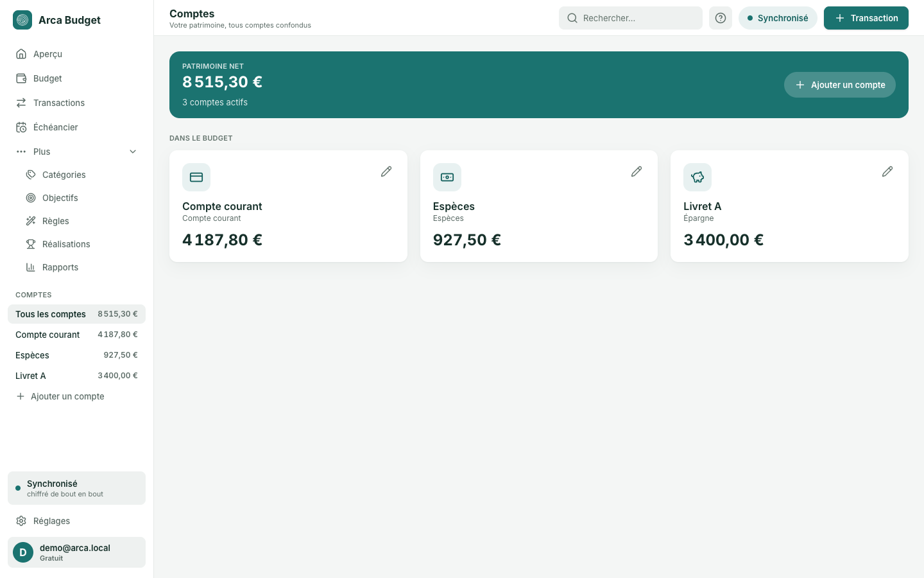Click the 4 187,80 € card balance
924x578 pixels.
pos(222,240)
